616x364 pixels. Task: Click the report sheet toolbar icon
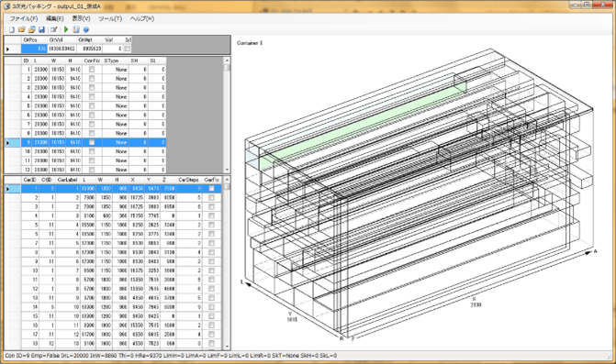click(x=76, y=29)
